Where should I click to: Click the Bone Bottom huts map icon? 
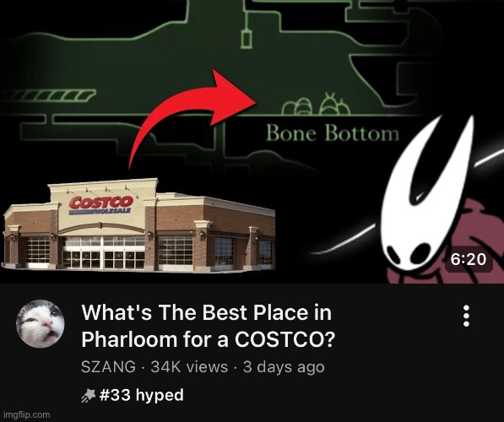(316, 105)
